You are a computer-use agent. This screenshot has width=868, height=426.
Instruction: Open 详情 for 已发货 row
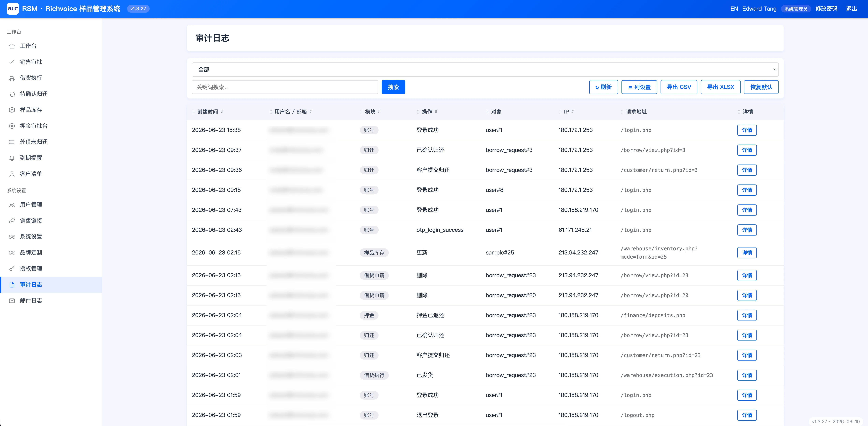[747, 375]
